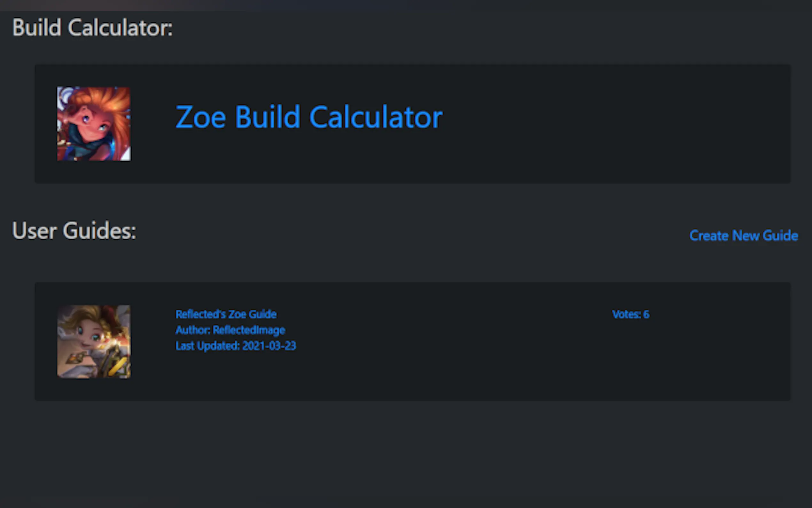The height and width of the screenshot is (508, 812).
Task: Open the Zoe Build Calculator link
Action: 308,117
